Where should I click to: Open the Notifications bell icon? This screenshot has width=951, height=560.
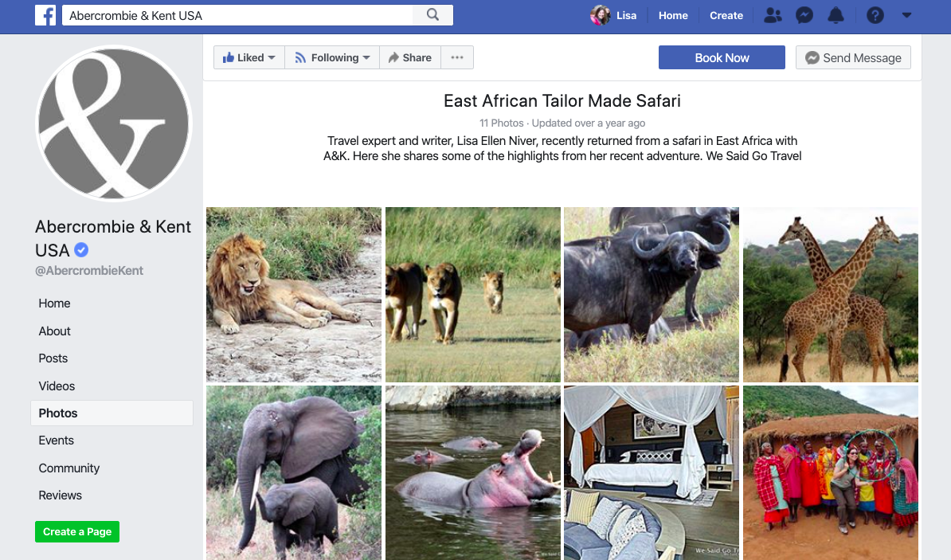click(836, 15)
